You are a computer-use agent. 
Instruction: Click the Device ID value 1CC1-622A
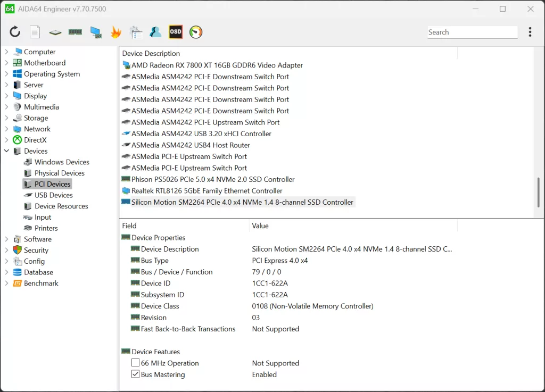pyautogui.click(x=270, y=283)
